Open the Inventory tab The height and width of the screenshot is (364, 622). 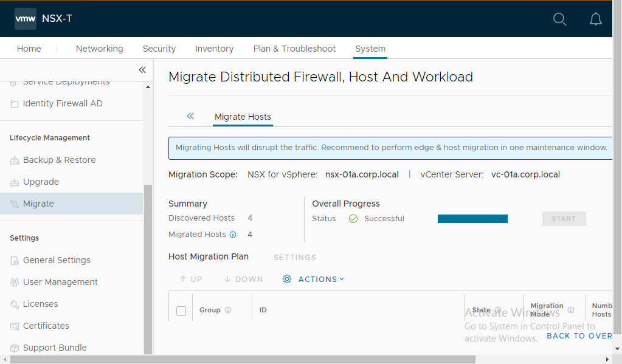(x=215, y=49)
